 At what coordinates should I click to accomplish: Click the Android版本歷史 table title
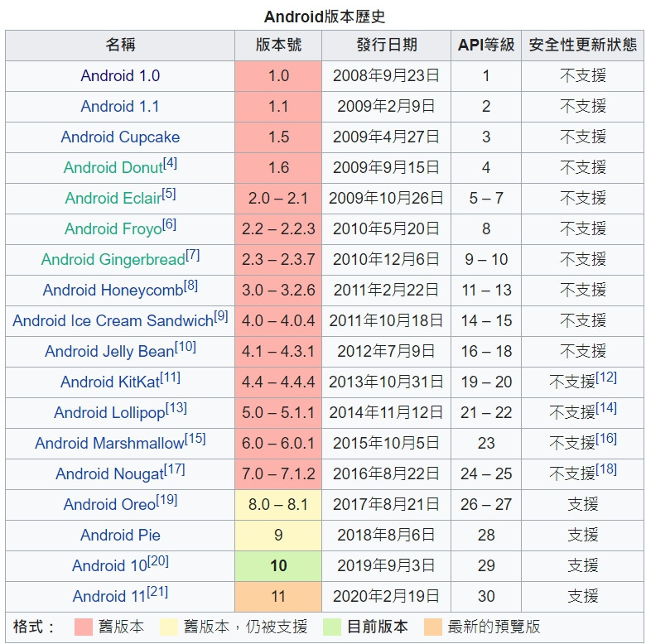click(325, 17)
